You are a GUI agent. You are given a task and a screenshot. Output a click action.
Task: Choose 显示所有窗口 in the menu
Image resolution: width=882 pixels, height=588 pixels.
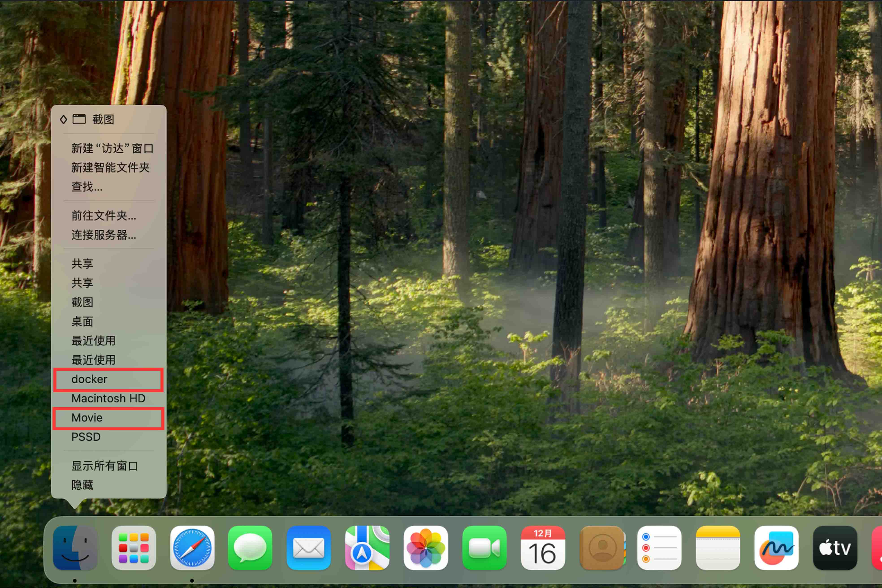pos(109,466)
